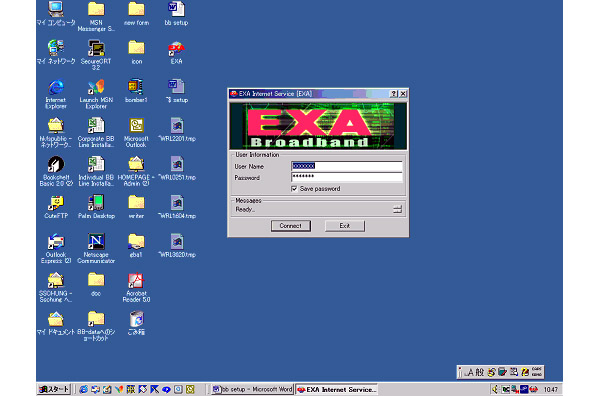Click the Password input field
The image size is (600, 396).
(x=347, y=177)
